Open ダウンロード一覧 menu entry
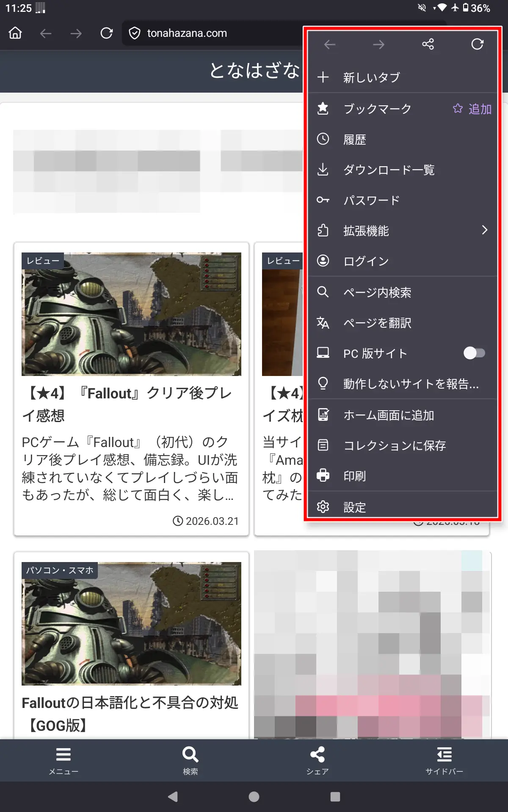This screenshot has height=812, width=508. (389, 170)
